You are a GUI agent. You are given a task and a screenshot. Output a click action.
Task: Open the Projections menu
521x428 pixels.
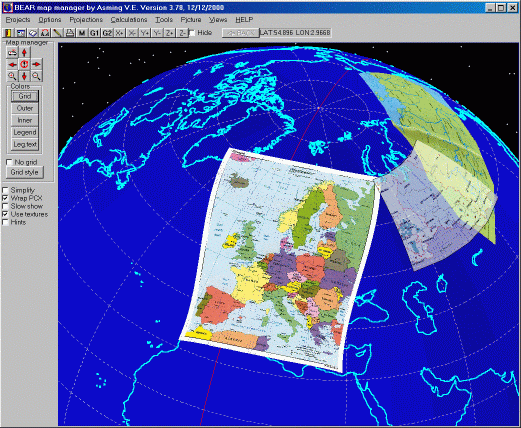[x=86, y=20]
